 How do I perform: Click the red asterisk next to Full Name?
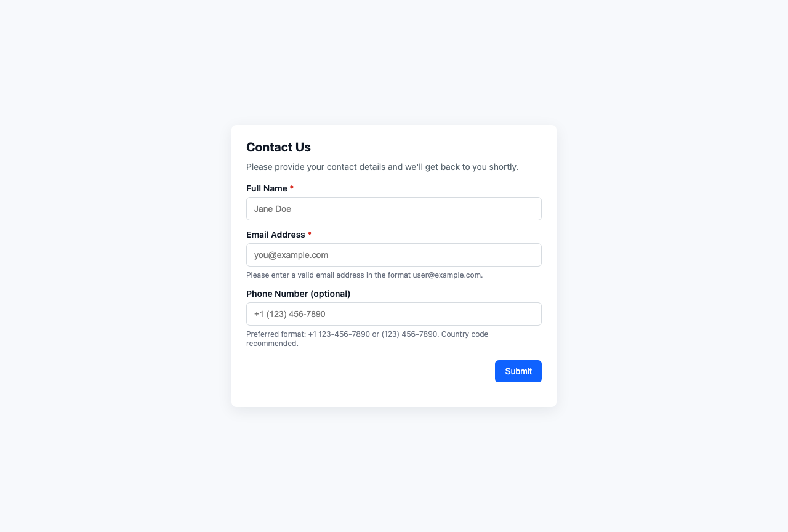(x=291, y=188)
